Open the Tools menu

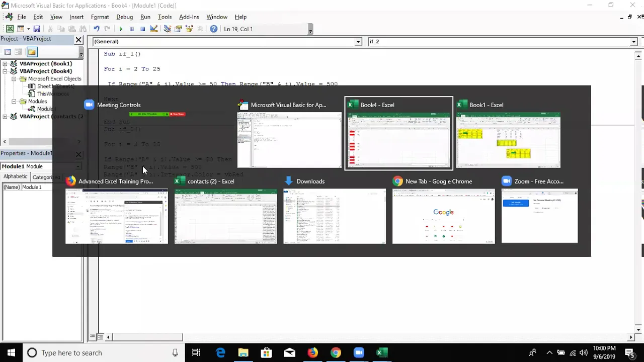(165, 17)
